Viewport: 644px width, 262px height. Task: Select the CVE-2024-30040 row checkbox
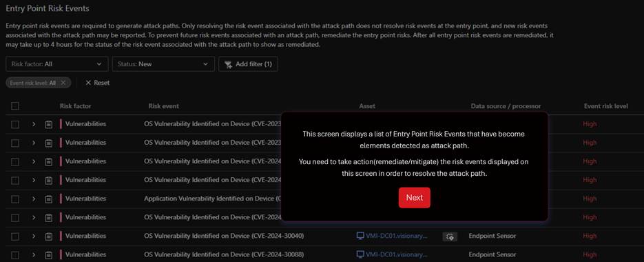[15, 236]
